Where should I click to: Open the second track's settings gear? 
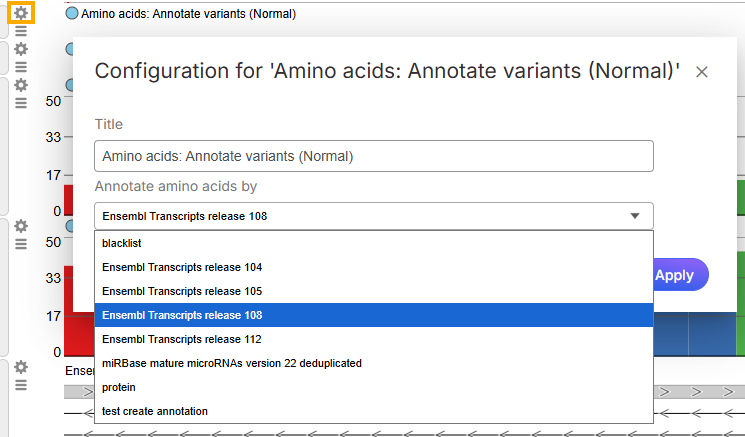pyautogui.click(x=20, y=49)
